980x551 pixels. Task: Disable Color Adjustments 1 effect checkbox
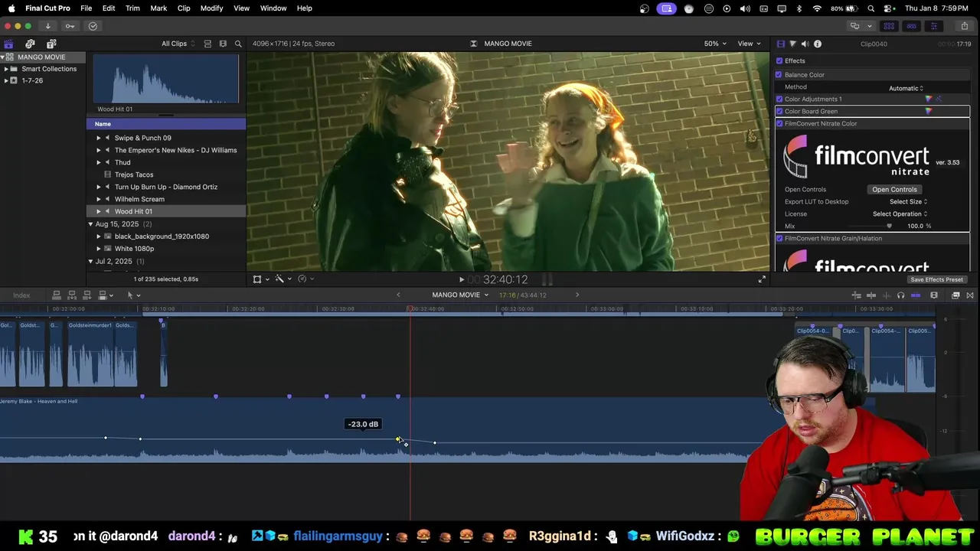pos(779,99)
